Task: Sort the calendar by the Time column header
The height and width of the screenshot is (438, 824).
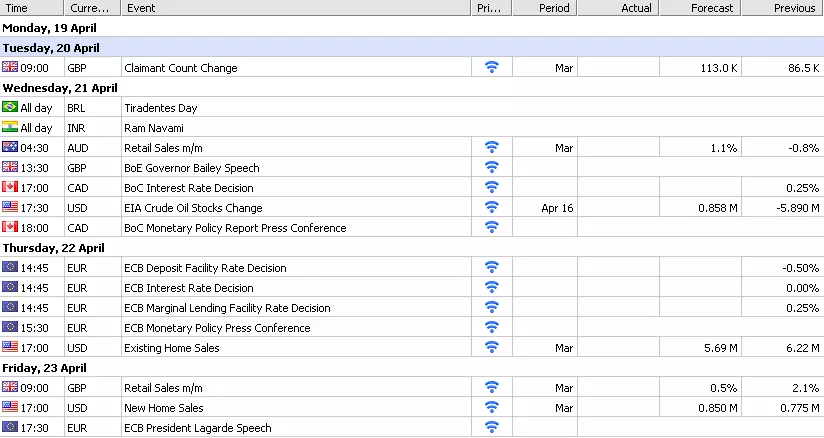Action: pos(32,8)
